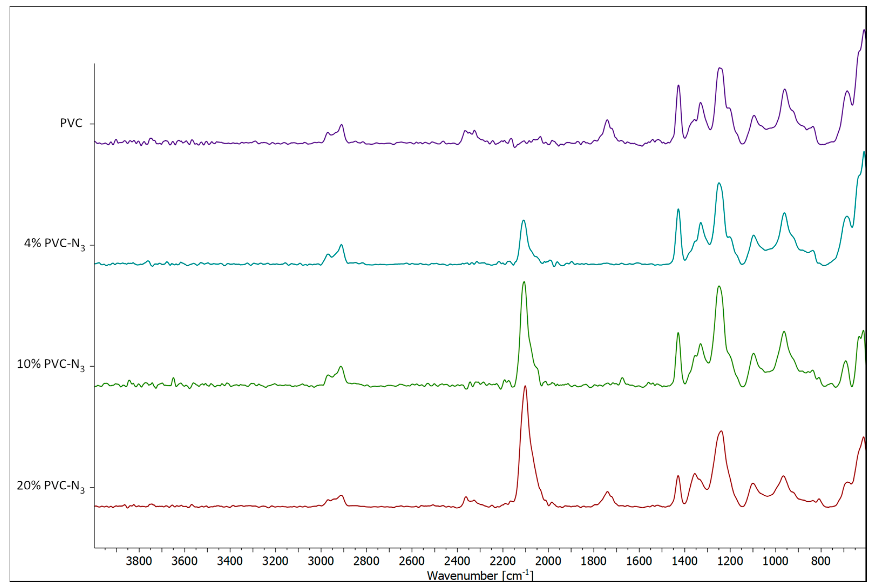Viewport: 871px width, 588px height.
Task: Click the 2200 axis tick label
Action: pyautogui.click(x=503, y=561)
